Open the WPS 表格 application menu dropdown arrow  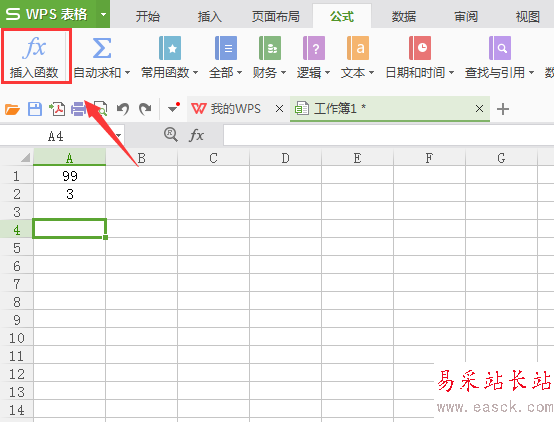(x=103, y=14)
